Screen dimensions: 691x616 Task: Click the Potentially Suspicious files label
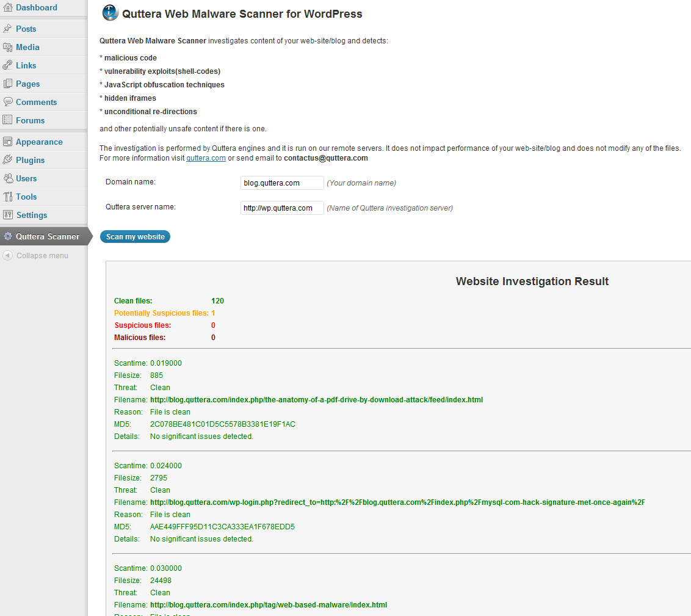tap(161, 313)
